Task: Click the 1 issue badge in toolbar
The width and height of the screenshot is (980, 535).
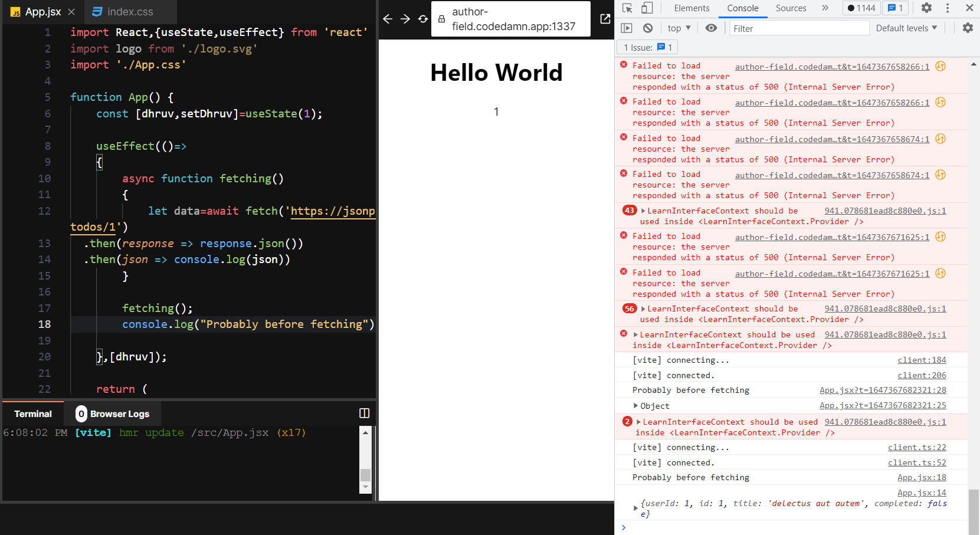Action: tap(896, 8)
